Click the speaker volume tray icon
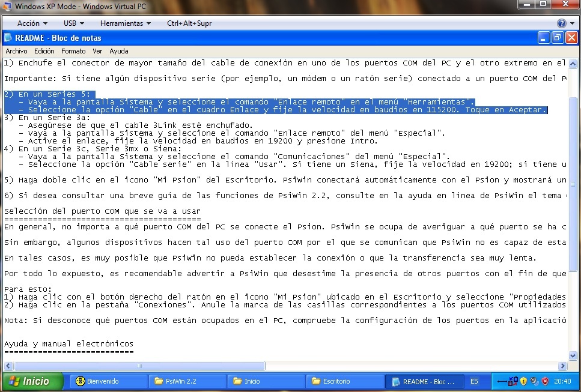The width and height of the screenshot is (581, 392). pos(534,381)
